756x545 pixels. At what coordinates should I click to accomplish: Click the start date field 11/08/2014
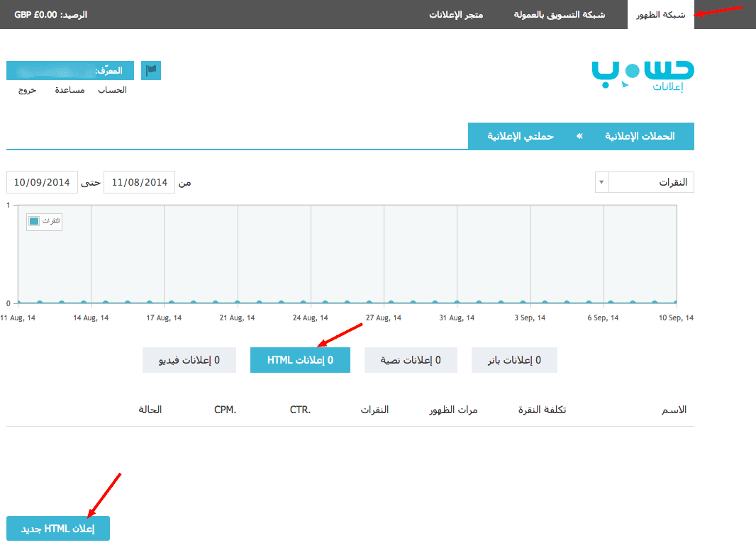pyautogui.click(x=139, y=182)
